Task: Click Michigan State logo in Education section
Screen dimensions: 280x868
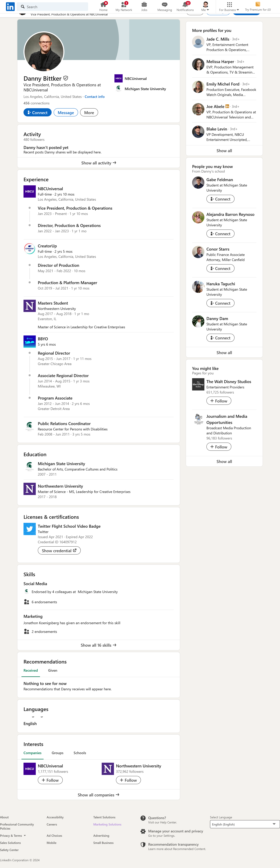Action: coord(30,466)
